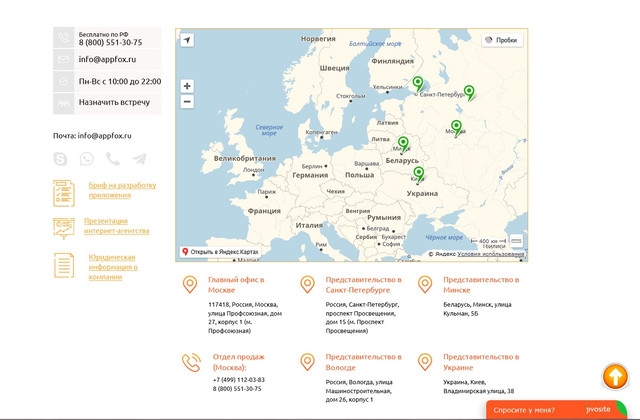This screenshot has width=640, height=420.
Task: Click pin icon by Представительство в Санкт-Петербурге
Action: 307,284
